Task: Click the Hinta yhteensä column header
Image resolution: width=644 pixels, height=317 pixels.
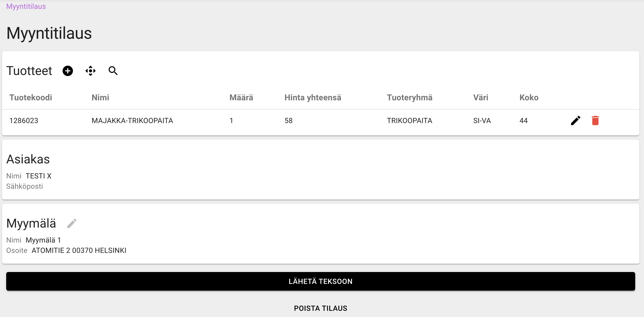Action: 313,97
